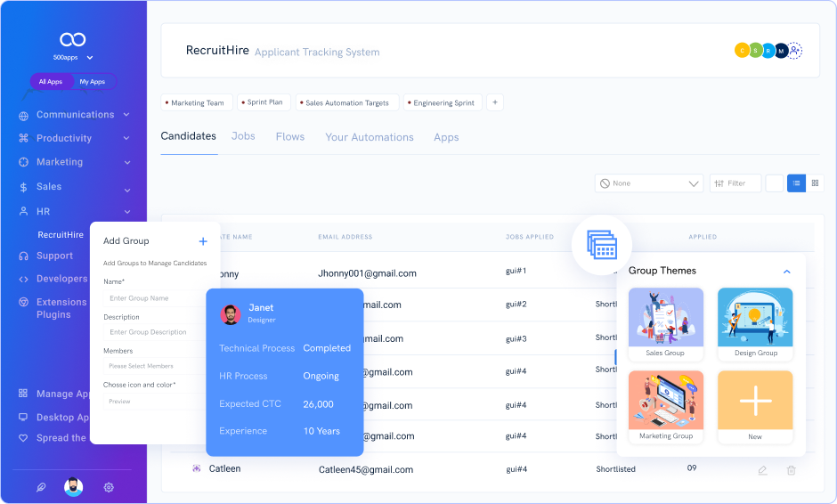837x504 pixels.
Task: Toggle to My Apps view
Action: [92, 82]
